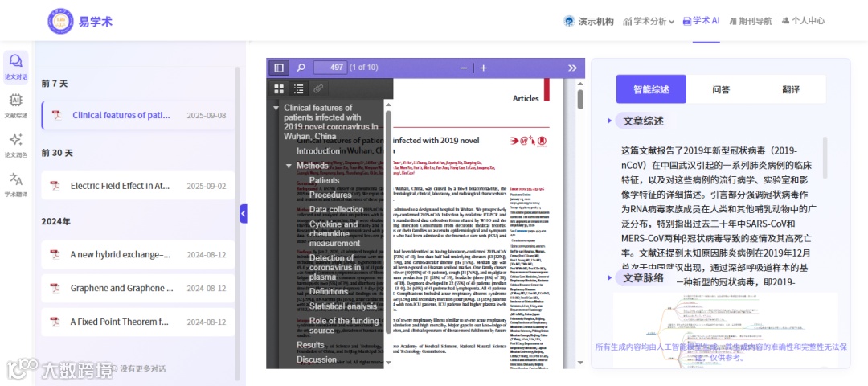Zoom in PDF with plus button
The width and height of the screenshot is (868, 386).
pyautogui.click(x=483, y=68)
